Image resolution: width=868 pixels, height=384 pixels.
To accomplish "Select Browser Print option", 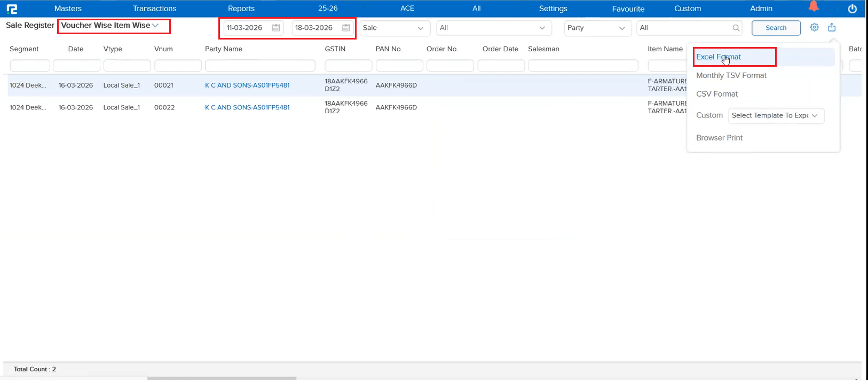I will point(720,138).
